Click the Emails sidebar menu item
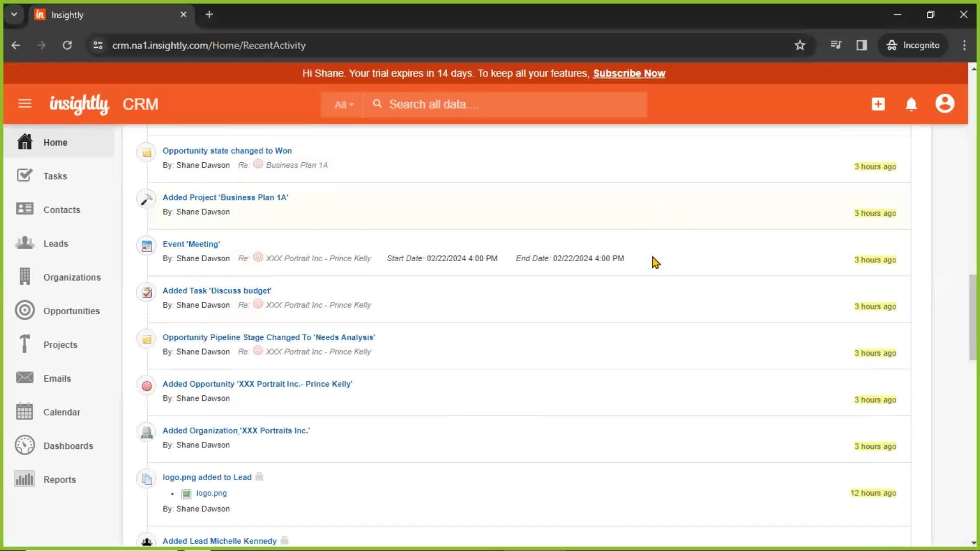The height and width of the screenshot is (551, 980). 57,378
